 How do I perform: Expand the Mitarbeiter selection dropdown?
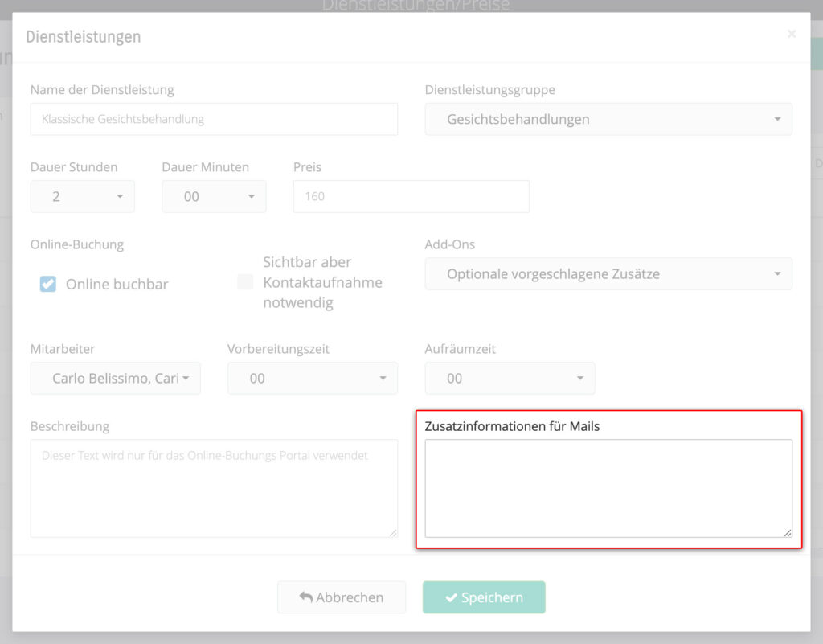[115, 379]
